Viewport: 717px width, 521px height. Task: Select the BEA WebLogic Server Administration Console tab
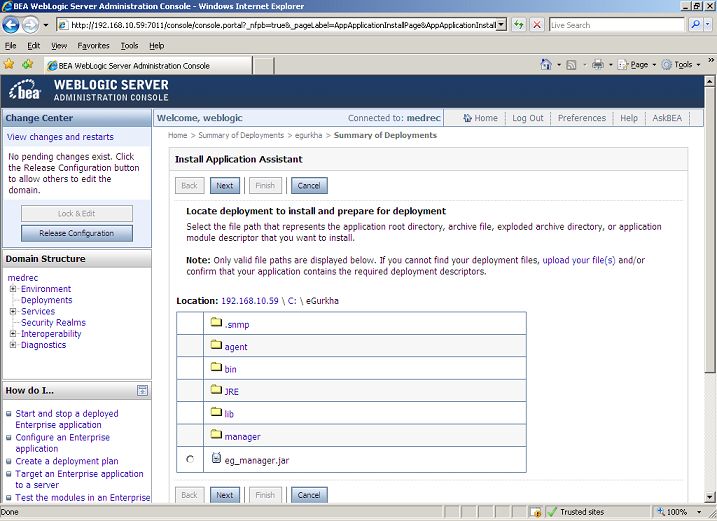coord(148,65)
